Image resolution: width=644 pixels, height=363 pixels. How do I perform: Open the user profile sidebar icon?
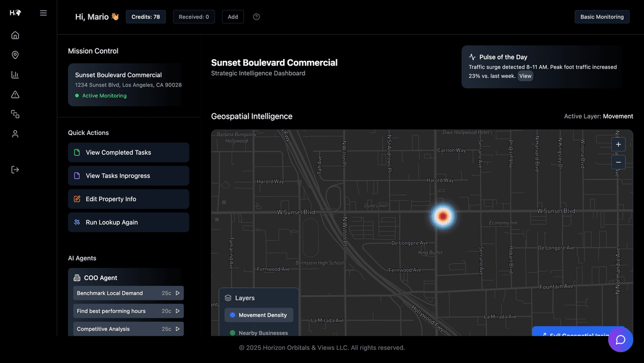(15, 134)
